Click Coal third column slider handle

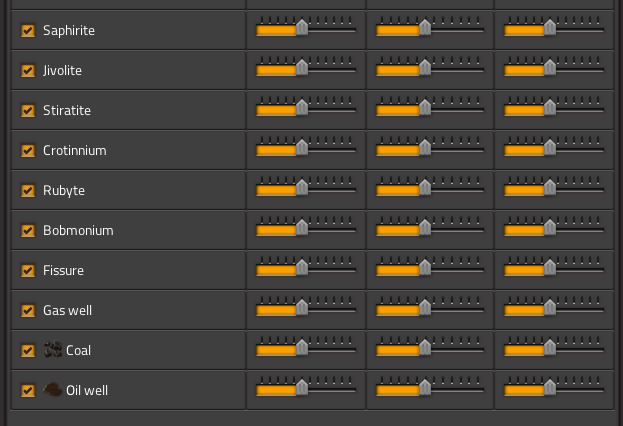pos(550,347)
